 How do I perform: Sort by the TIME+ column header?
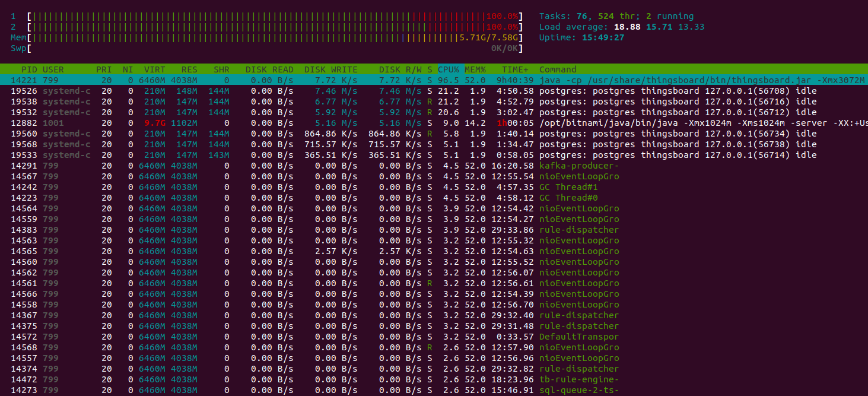(x=515, y=69)
